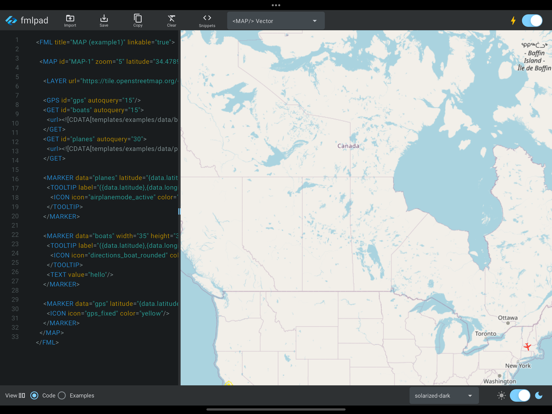Toggle the light/dark mode switch
552x414 pixels.
click(520, 395)
